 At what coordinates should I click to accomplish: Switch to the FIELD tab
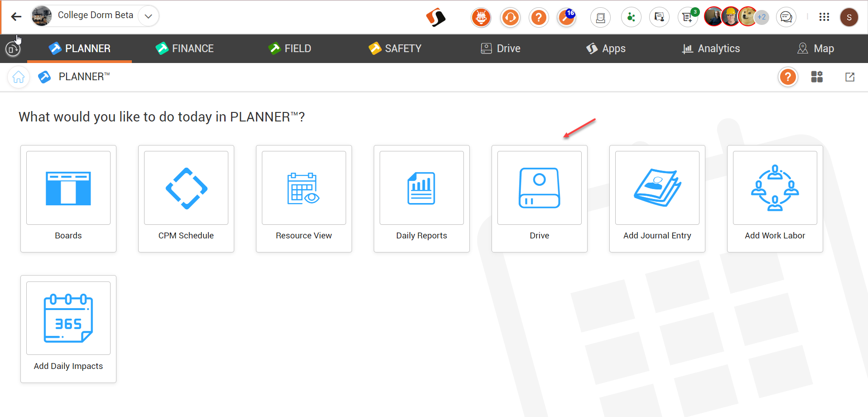289,48
